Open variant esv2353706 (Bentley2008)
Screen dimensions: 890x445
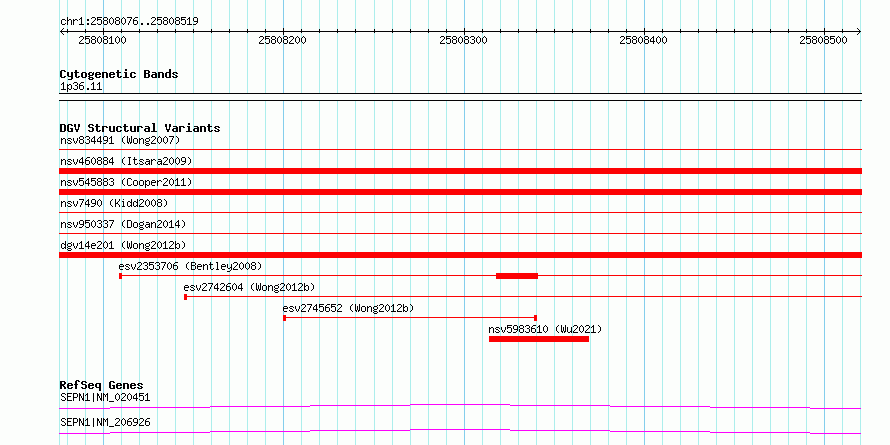click(190, 266)
